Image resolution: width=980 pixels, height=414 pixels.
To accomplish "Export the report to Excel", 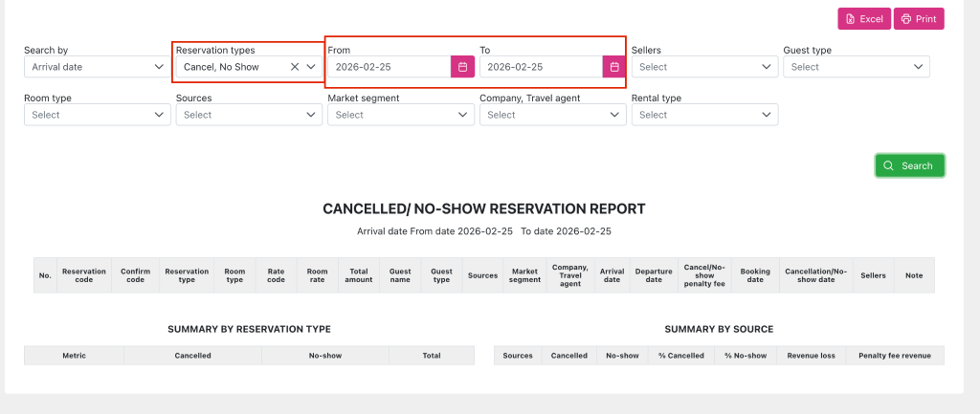I will tap(863, 19).
